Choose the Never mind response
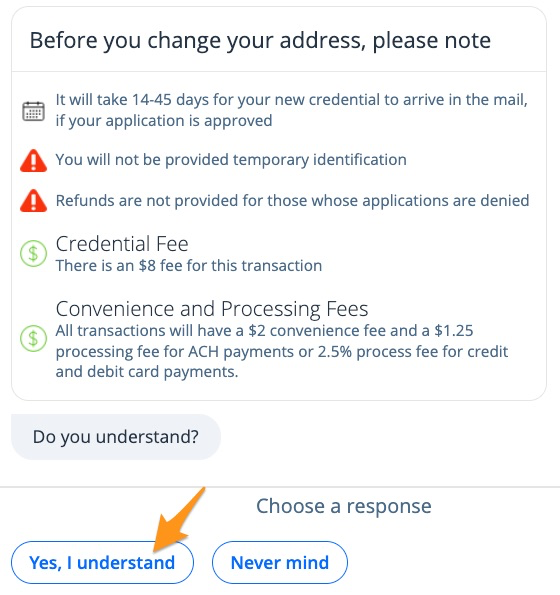Image resolution: width=560 pixels, height=595 pixels. (x=280, y=562)
